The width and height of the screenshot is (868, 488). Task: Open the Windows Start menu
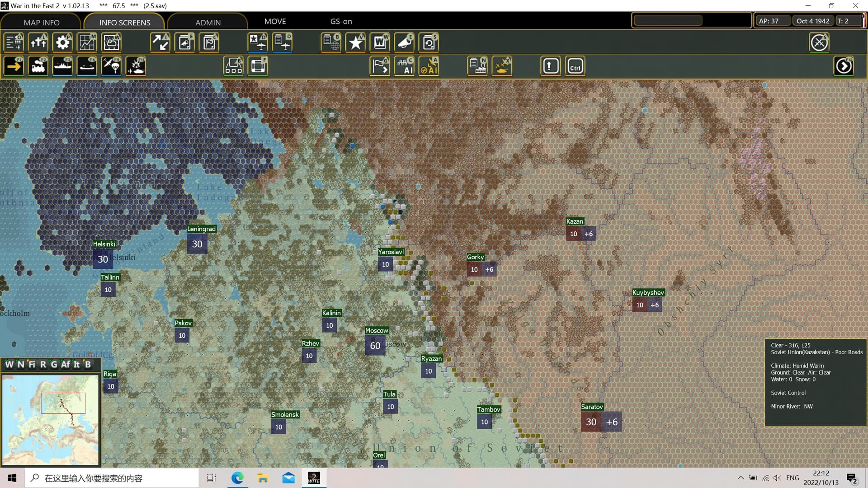(12, 478)
